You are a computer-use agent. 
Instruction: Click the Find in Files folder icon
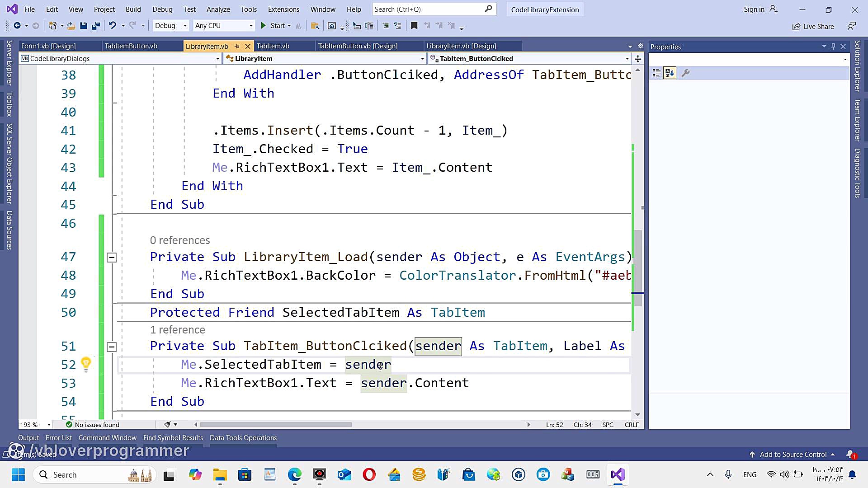(x=315, y=26)
